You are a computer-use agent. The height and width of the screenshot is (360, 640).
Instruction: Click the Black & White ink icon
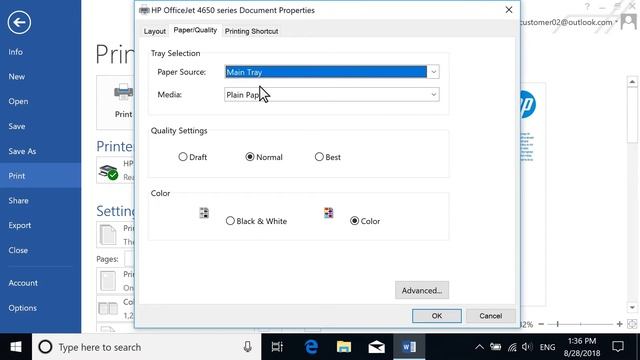click(204, 213)
